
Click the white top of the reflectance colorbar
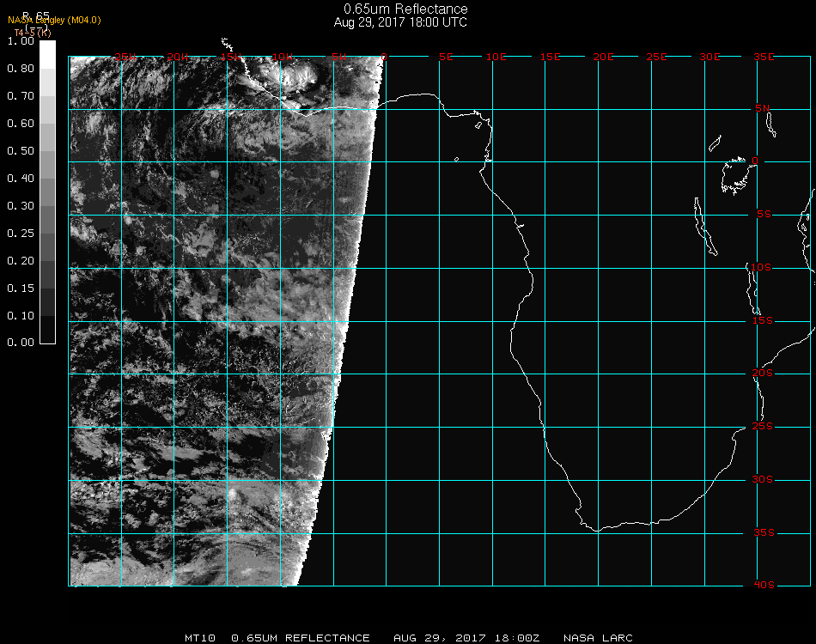47,55
